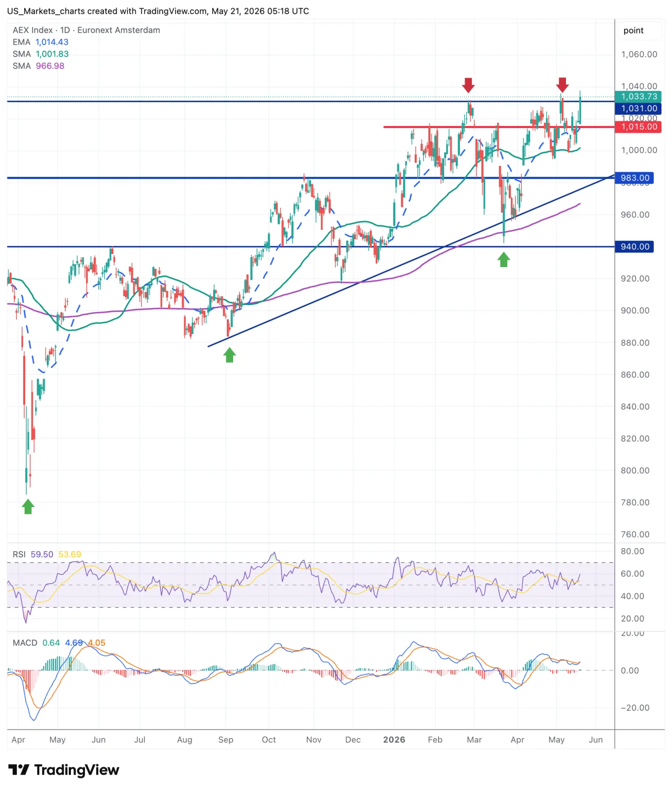Viewport: 672px width, 791px height.
Task: Click the 760.00 price axis value
Action: (635, 535)
